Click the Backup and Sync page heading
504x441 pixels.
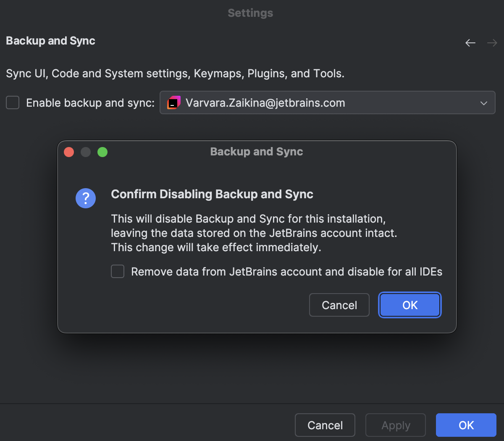tap(50, 41)
